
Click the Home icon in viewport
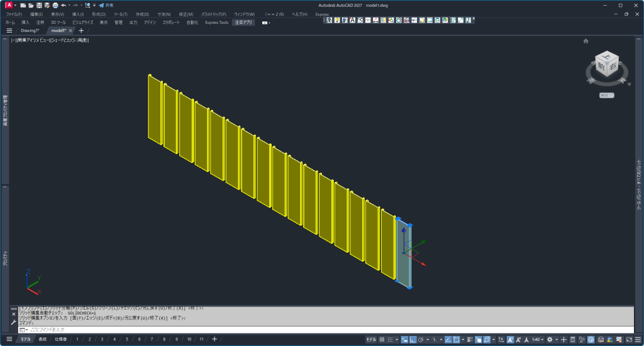tap(586, 41)
